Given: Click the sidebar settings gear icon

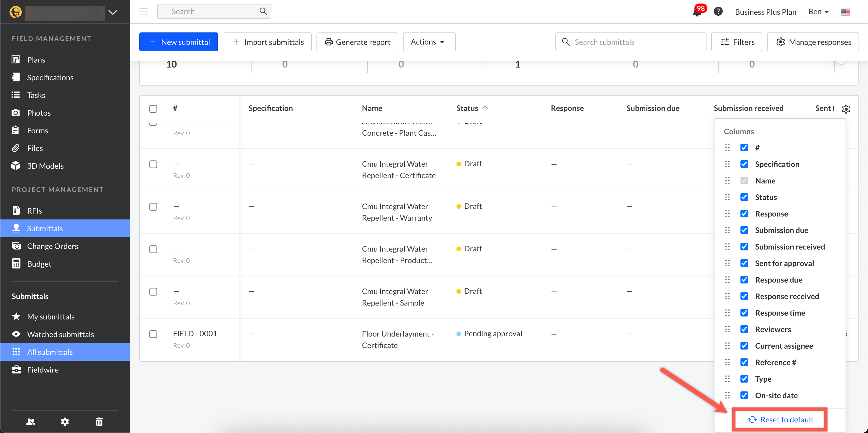Looking at the screenshot, I should coord(65,421).
